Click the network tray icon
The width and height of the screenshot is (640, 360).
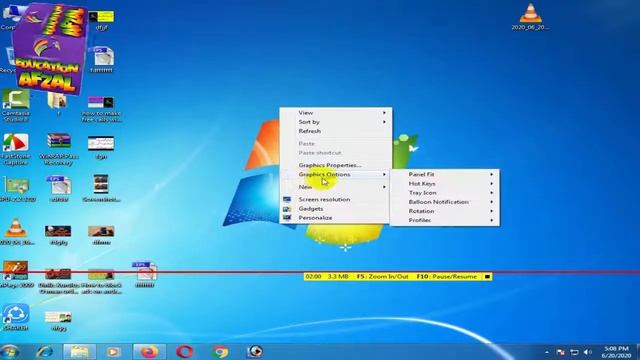coord(574,352)
